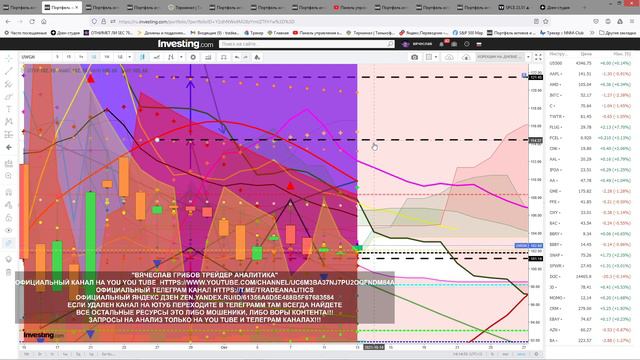
Task: Click the flag language selector
Action: tap(479, 44)
